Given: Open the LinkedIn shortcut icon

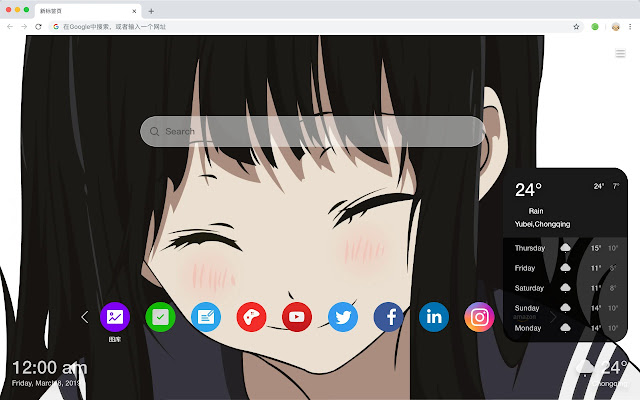Looking at the screenshot, I should pyautogui.click(x=434, y=317).
